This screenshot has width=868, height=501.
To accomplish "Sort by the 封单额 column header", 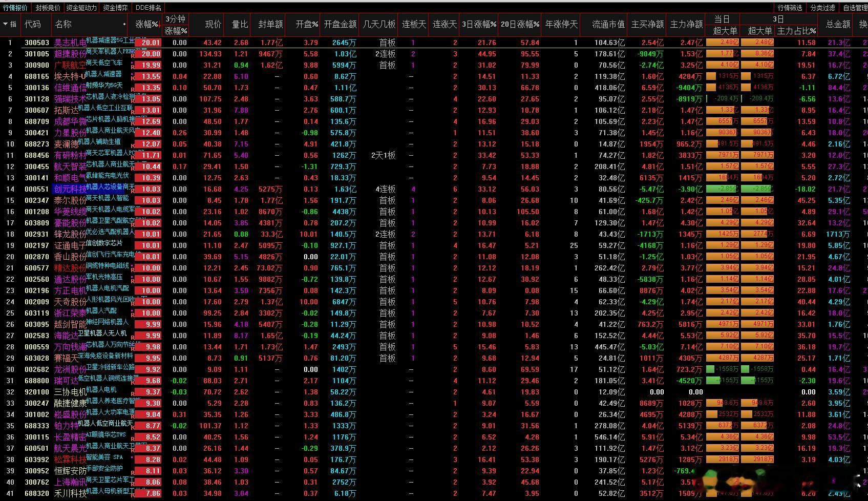I will [270, 25].
